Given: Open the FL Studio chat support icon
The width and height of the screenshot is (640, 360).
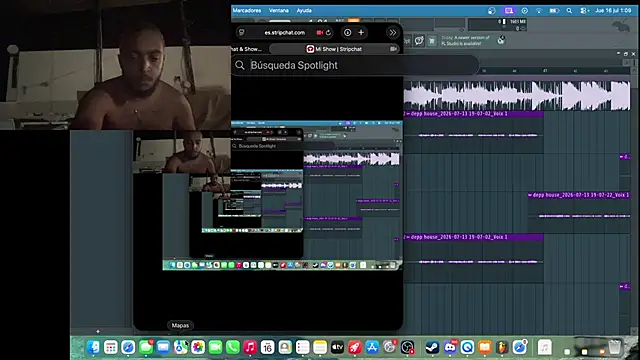Looking at the screenshot, I should point(419,40).
